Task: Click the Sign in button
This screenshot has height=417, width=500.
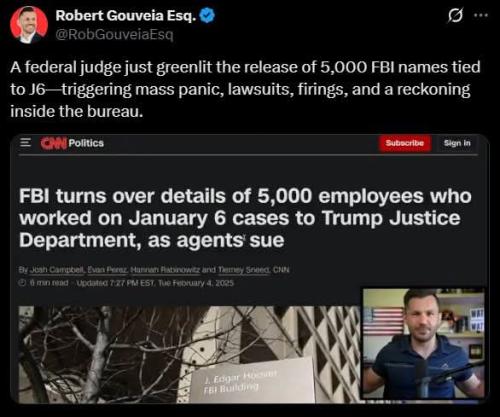Action: [457, 143]
